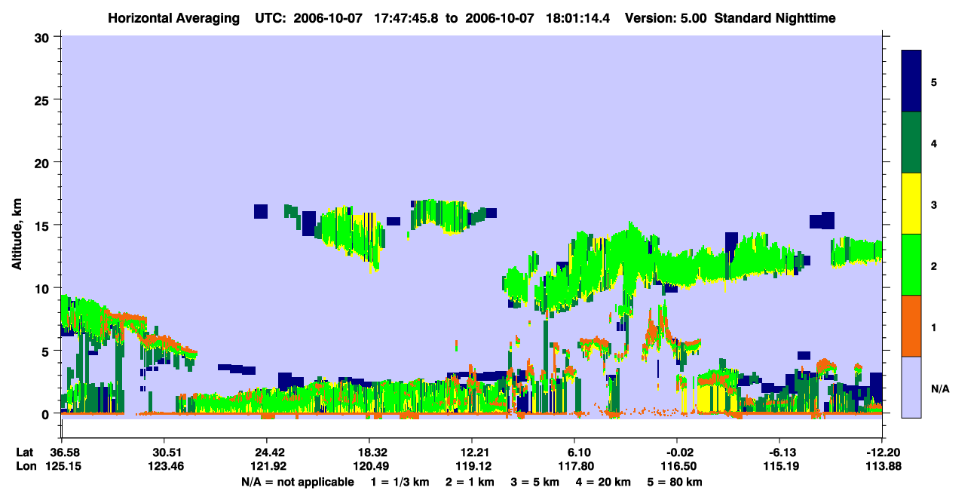980x503 pixels.
Task: Click the longitude value 115.19
Action: pos(780,466)
